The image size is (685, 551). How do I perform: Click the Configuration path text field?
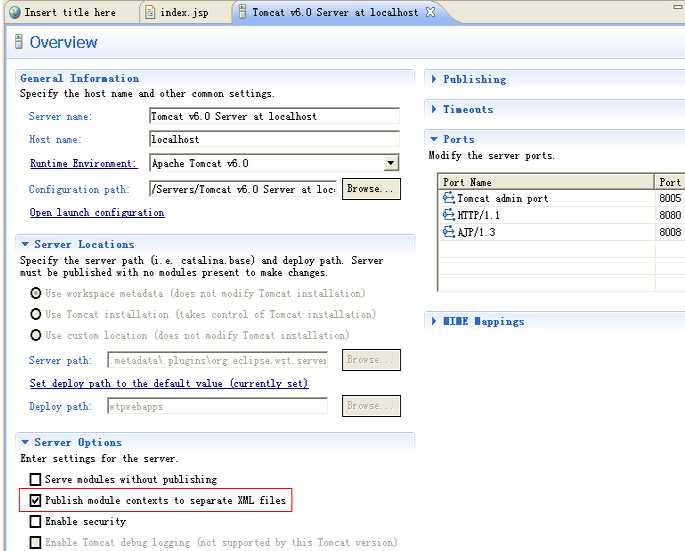[243, 189]
